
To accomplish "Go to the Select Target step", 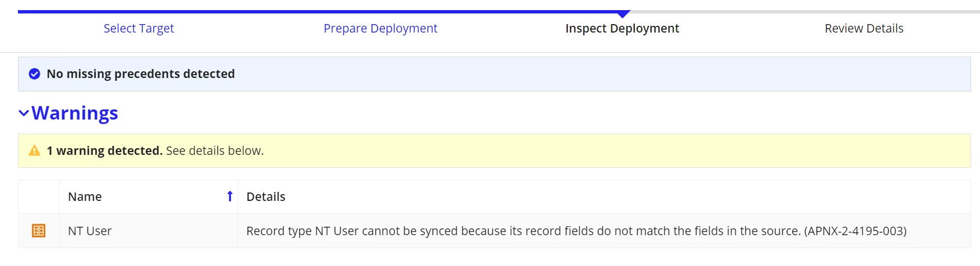I will [139, 28].
